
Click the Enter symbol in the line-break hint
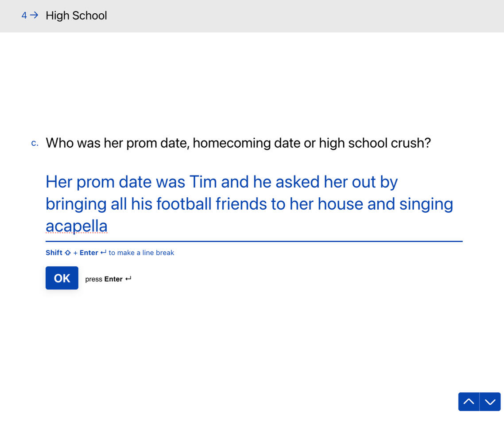coord(103,253)
